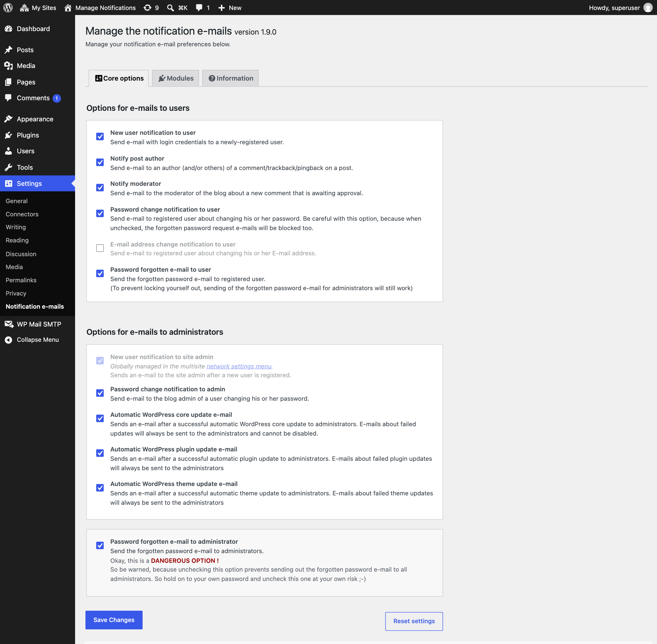The image size is (657, 644).
Task: Toggle Password change notification to admin checkbox
Action: coord(100,393)
